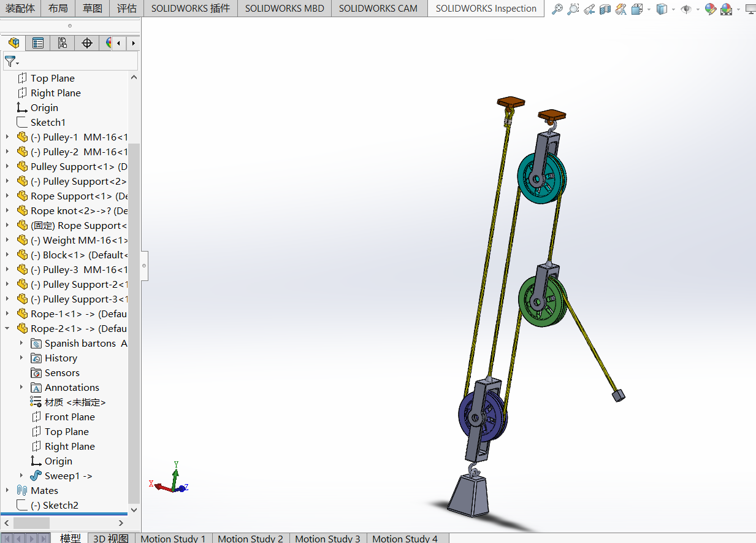The width and height of the screenshot is (756, 543).
Task: Open the Motion Study 2 tab
Action: click(x=250, y=538)
